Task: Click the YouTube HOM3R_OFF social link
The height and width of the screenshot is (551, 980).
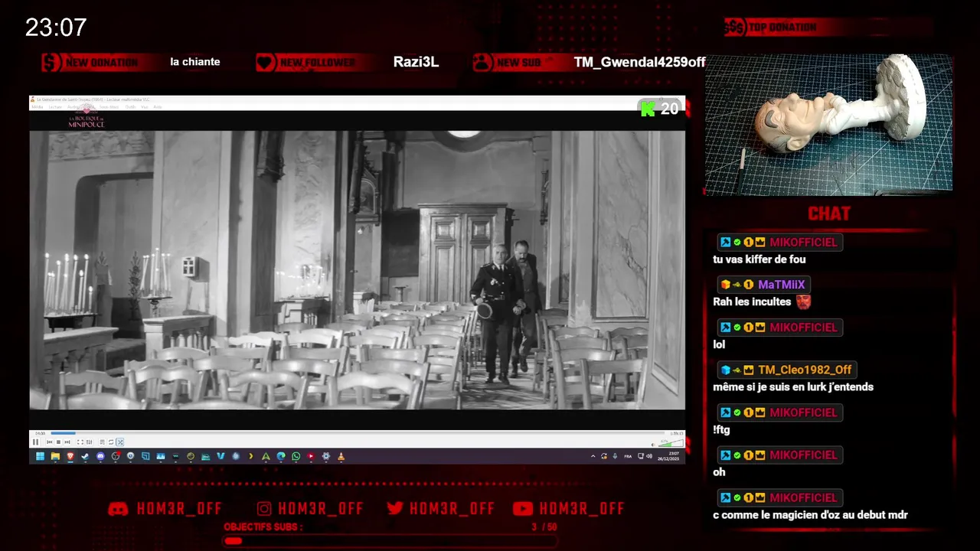Action: tap(569, 509)
